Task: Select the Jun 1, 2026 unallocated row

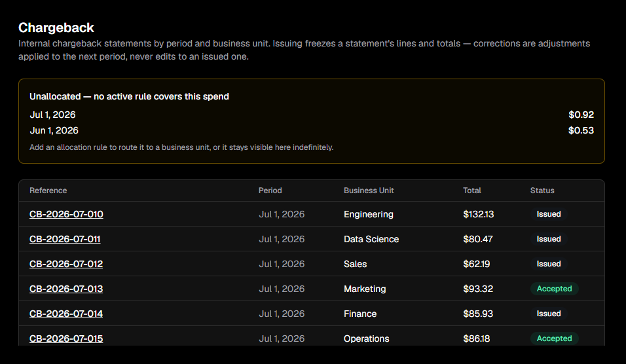Action: 312,130
